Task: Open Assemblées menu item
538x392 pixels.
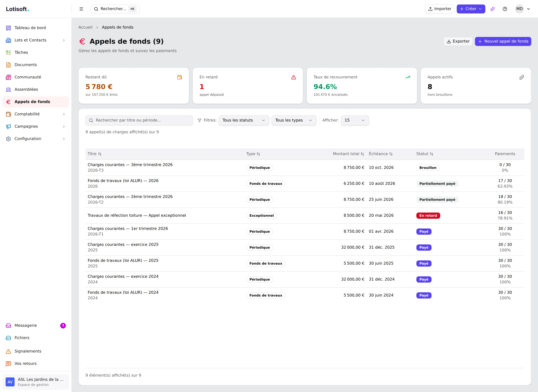Action: point(36,90)
